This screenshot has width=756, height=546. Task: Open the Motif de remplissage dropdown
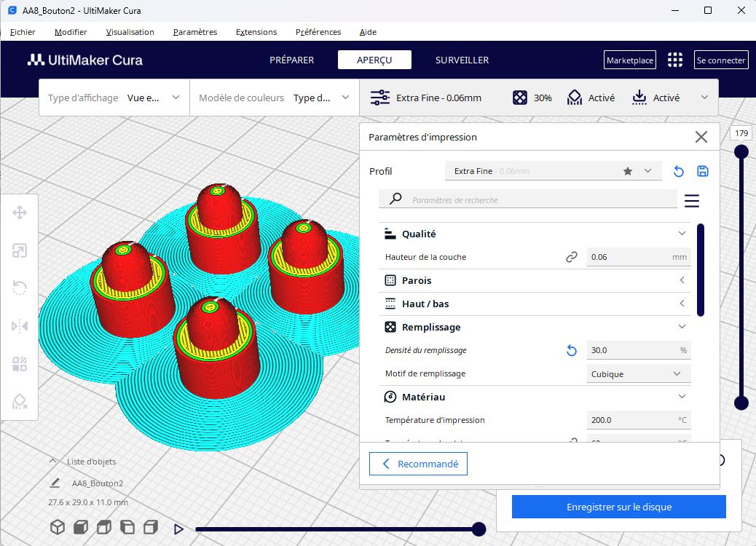point(638,374)
